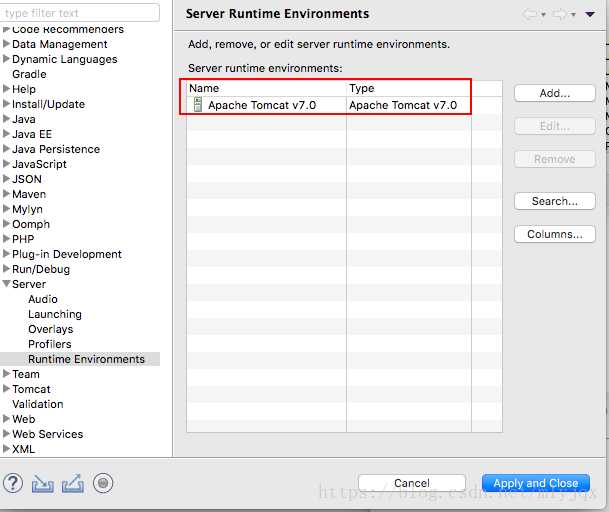Go back with the back navigation arrow
This screenshot has height=512, width=609.
point(530,14)
